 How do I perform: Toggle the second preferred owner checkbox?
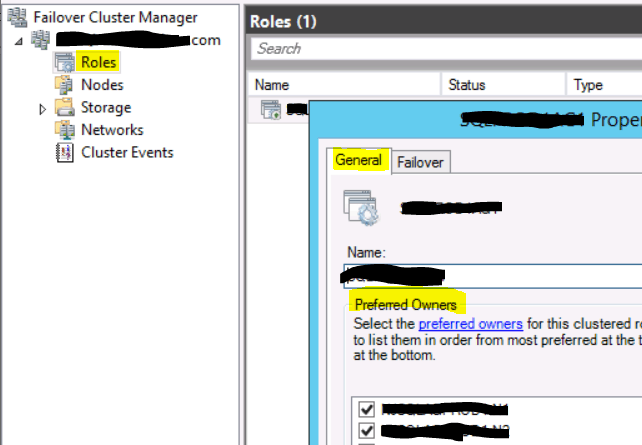point(366,430)
